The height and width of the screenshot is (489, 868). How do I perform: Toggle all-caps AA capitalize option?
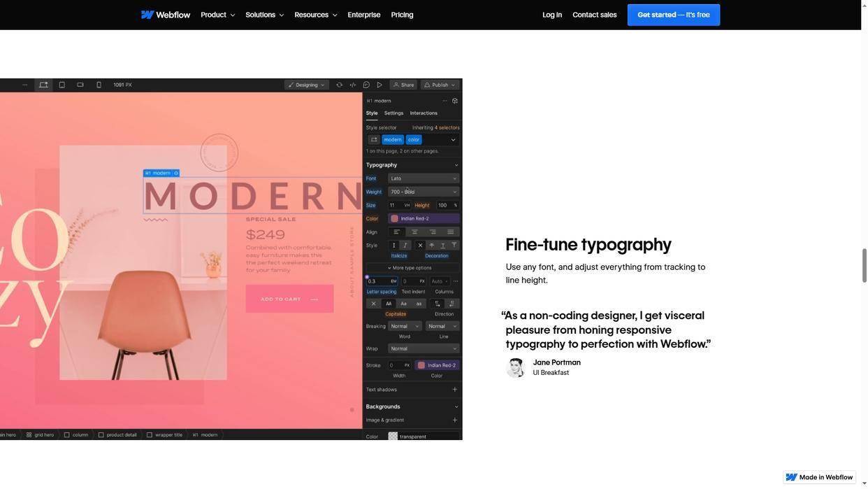(389, 304)
